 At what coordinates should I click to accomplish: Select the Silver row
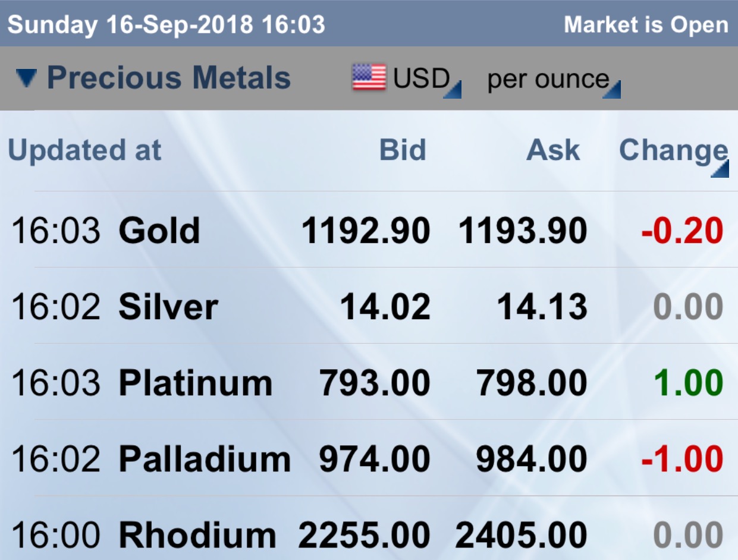[369, 306]
